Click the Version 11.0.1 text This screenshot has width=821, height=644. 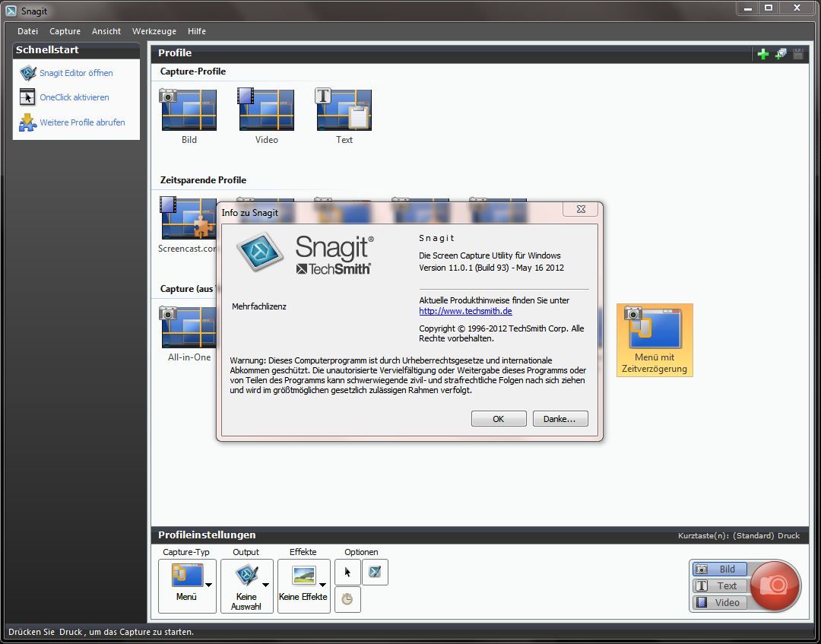(491, 268)
